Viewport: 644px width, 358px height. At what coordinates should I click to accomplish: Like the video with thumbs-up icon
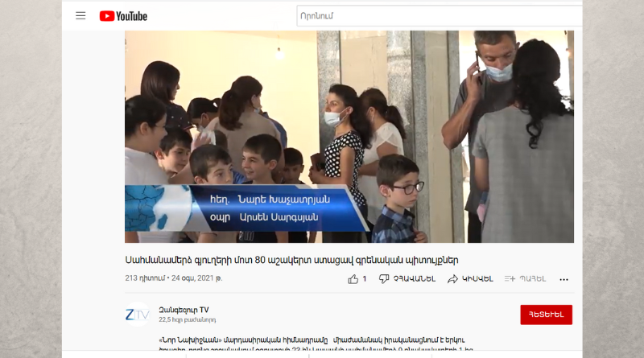click(x=353, y=279)
